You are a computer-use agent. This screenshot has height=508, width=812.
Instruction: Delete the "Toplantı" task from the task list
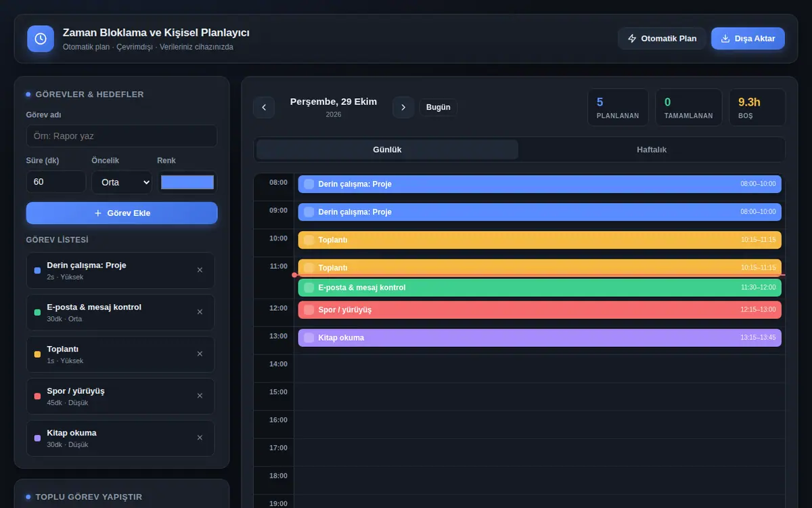click(200, 354)
